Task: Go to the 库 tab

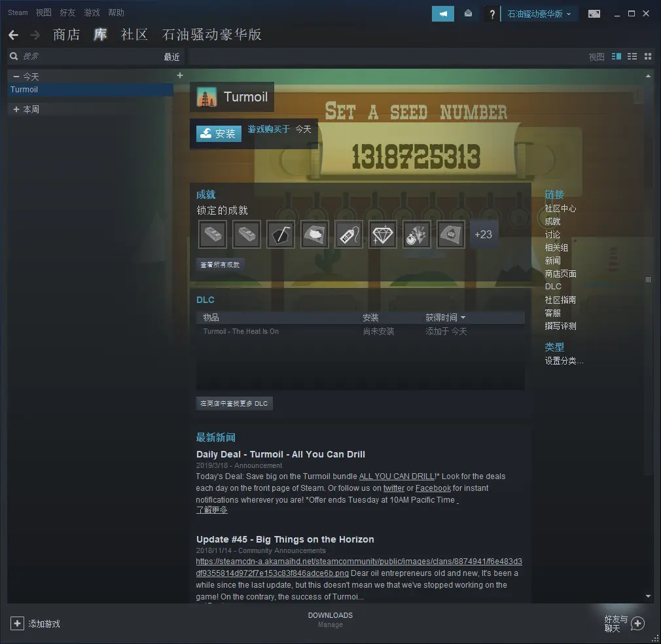Action: [x=100, y=35]
